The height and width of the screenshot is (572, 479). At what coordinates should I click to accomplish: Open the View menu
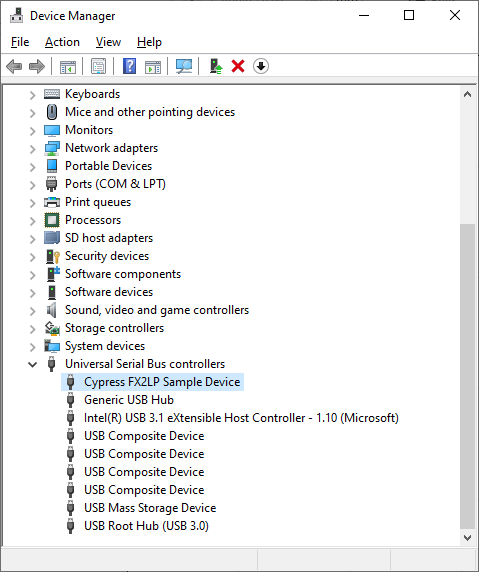tap(108, 42)
